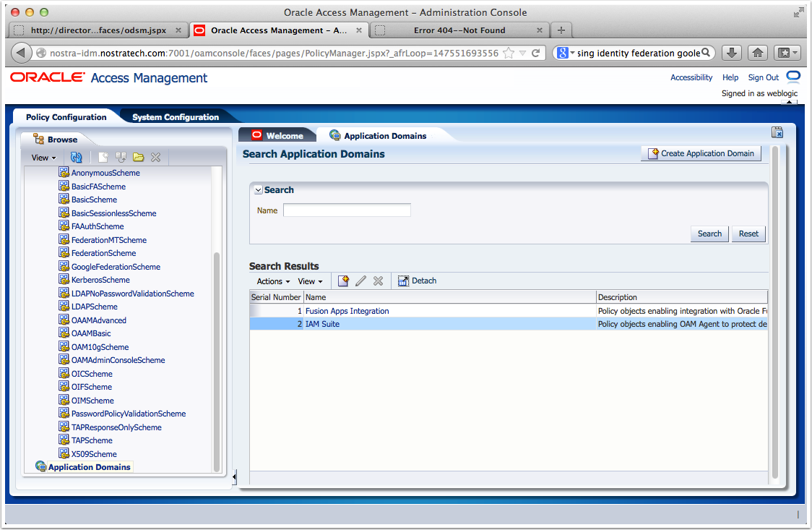Click the Delete icon in the Search Results toolbar
The height and width of the screenshot is (530, 812).
pos(377,281)
